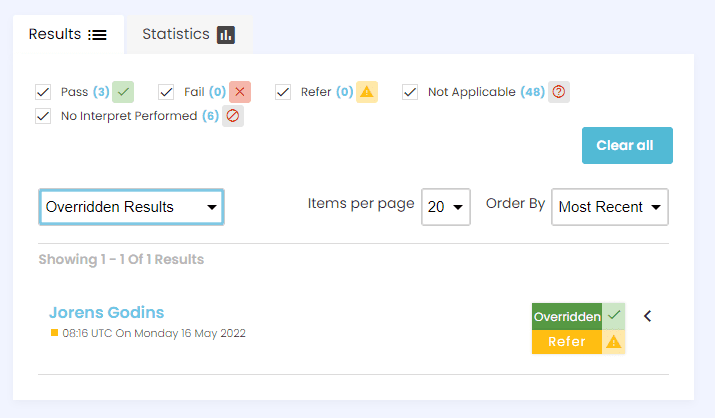Switch to the Statistics tab

189,35
